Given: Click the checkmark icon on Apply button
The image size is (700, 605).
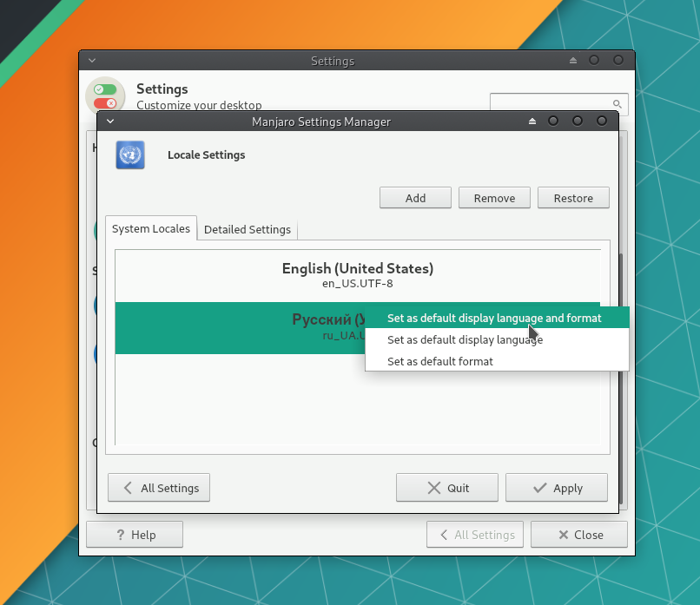Looking at the screenshot, I should coord(540,488).
